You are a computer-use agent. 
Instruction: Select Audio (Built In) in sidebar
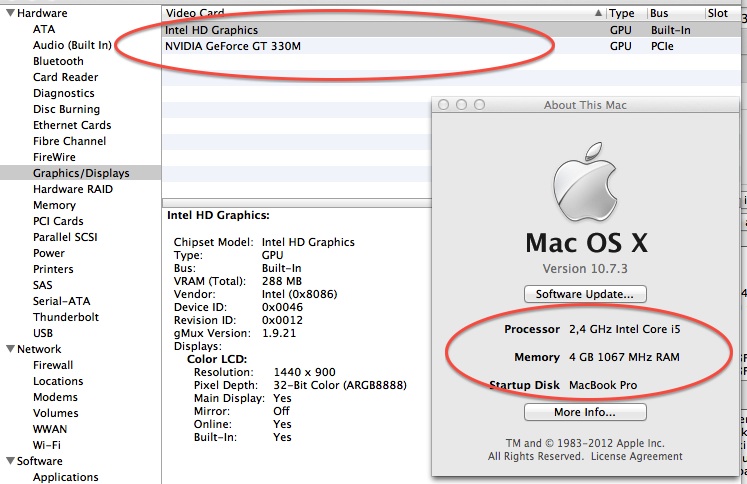coord(72,45)
